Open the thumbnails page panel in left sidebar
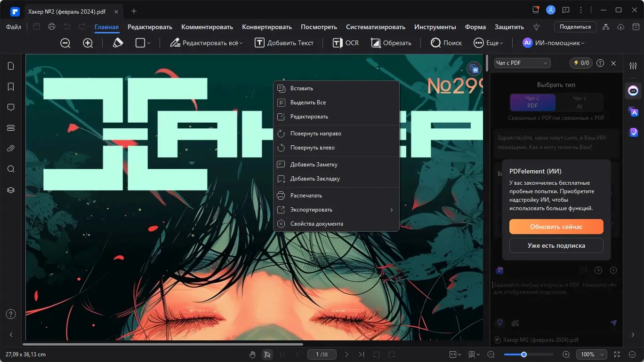 click(11, 66)
